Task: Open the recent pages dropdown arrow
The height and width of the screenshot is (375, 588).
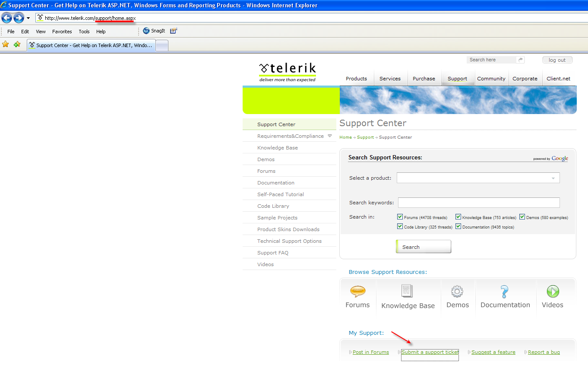Action: (28, 18)
